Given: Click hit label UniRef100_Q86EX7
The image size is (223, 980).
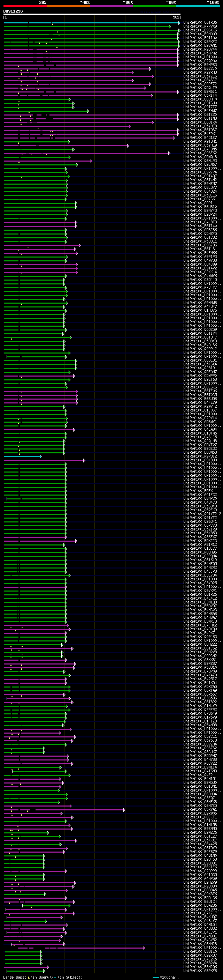Looking at the screenshot, I should [200, 537].
